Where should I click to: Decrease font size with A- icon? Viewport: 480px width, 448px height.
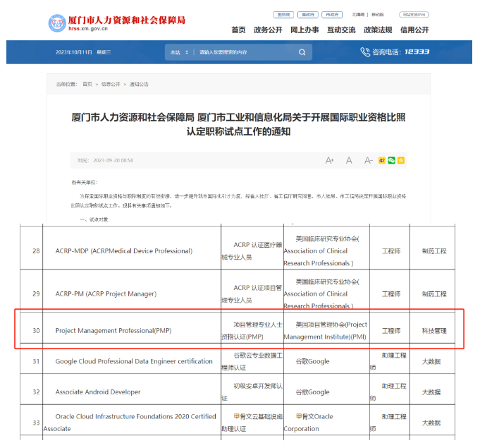(x=368, y=161)
